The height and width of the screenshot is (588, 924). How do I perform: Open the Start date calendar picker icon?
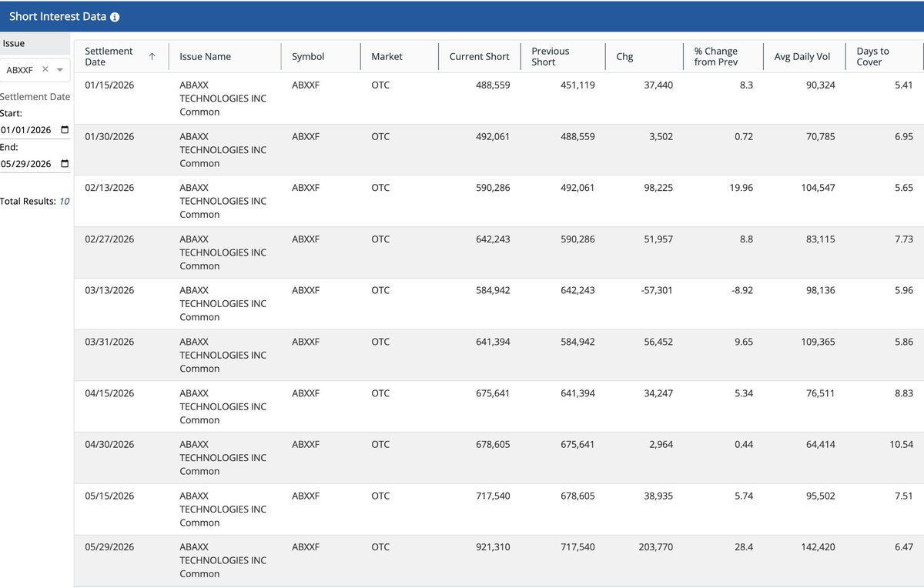click(x=64, y=130)
